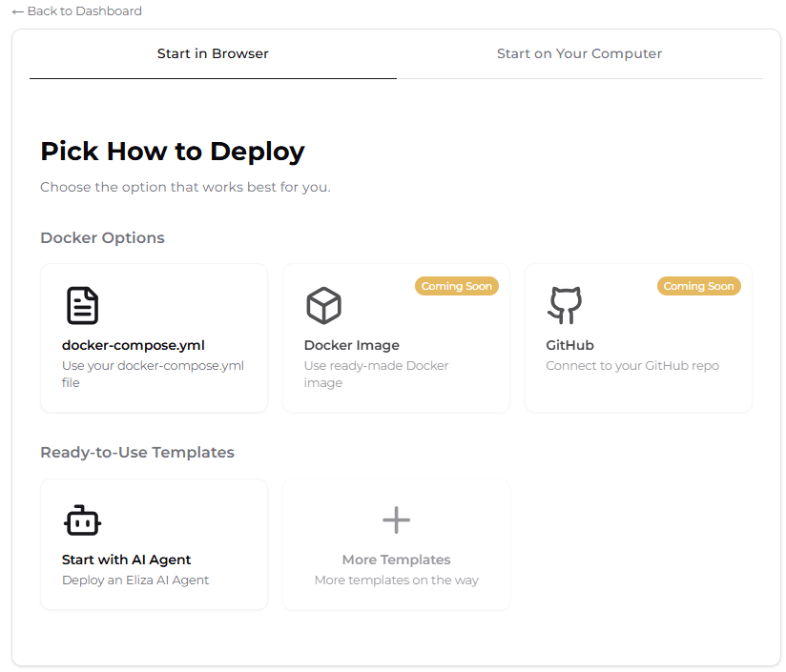Click the plus icon for More Templates

click(x=396, y=520)
